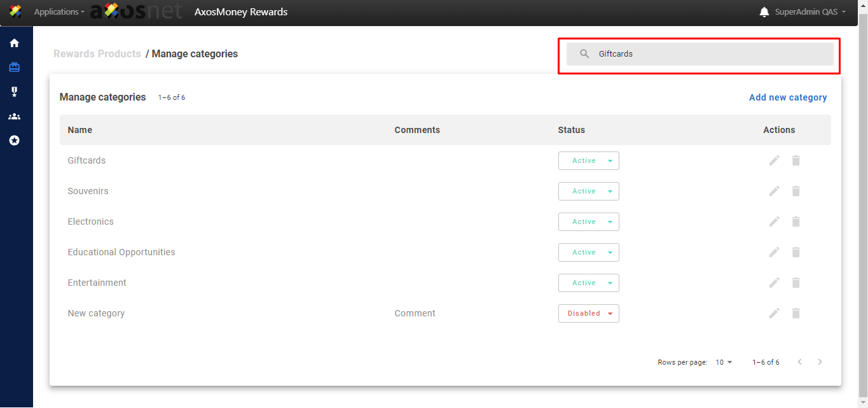Open the medal awards icon in sidebar
This screenshot has height=408, width=868.
click(x=14, y=92)
